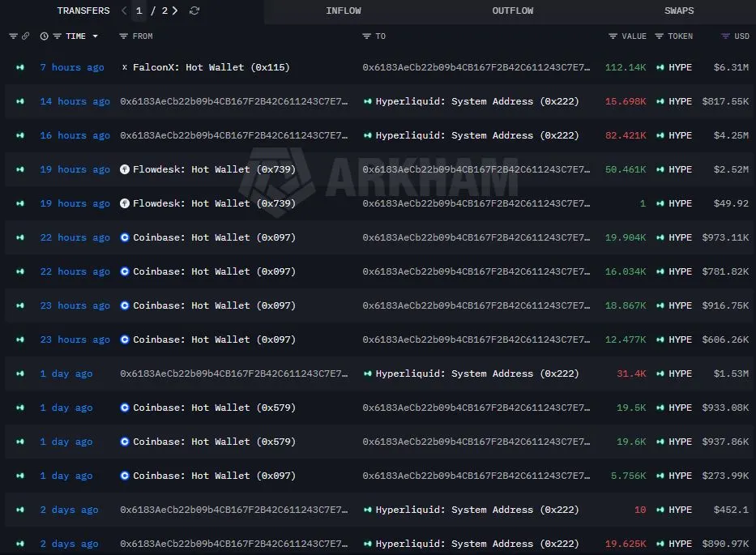Refresh the transfers list

point(194,11)
